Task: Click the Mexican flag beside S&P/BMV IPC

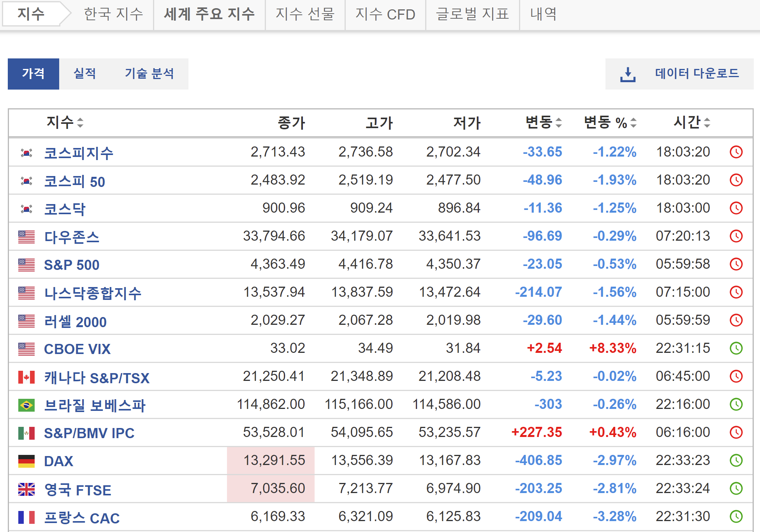Action: (26, 433)
